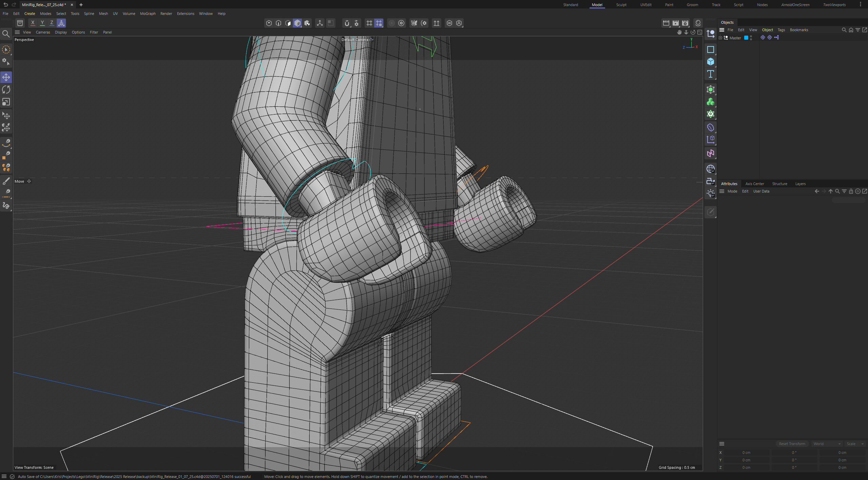
Task: Open the Extensions menu
Action: 186,14
